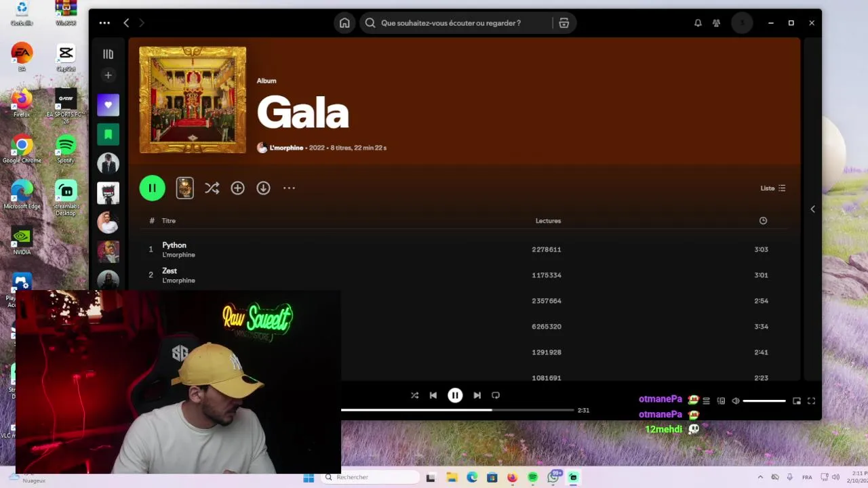Click the Gala album cover
The image size is (868, 488).
[x=193, y=100]
